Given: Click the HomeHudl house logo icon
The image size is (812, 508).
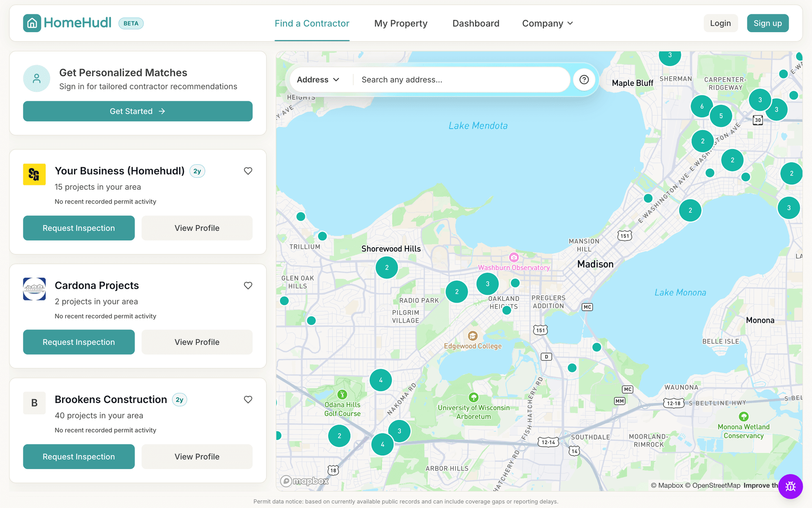Looking at the screenshot, I should click(x=32, y=23).
